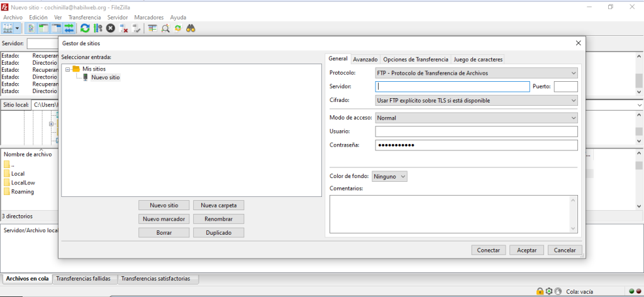Toggle the transfer queue view icon
Viewport: 644px width, 297px height.
69,28
